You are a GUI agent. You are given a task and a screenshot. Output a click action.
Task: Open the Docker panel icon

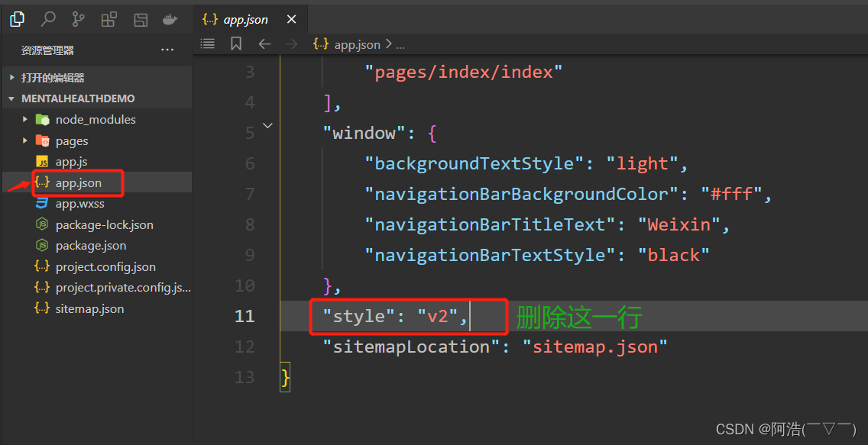coord(171,19)
